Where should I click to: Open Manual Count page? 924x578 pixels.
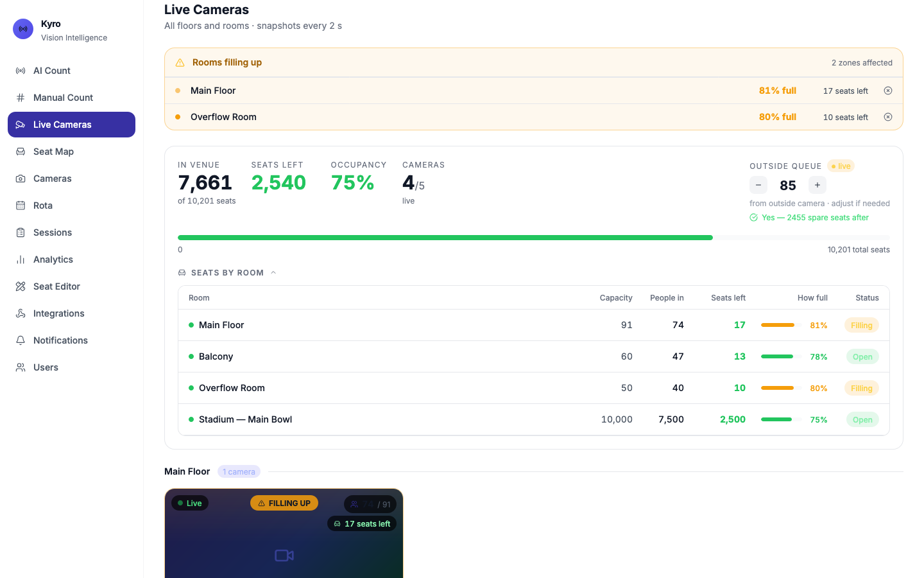(x=71, y=98)
